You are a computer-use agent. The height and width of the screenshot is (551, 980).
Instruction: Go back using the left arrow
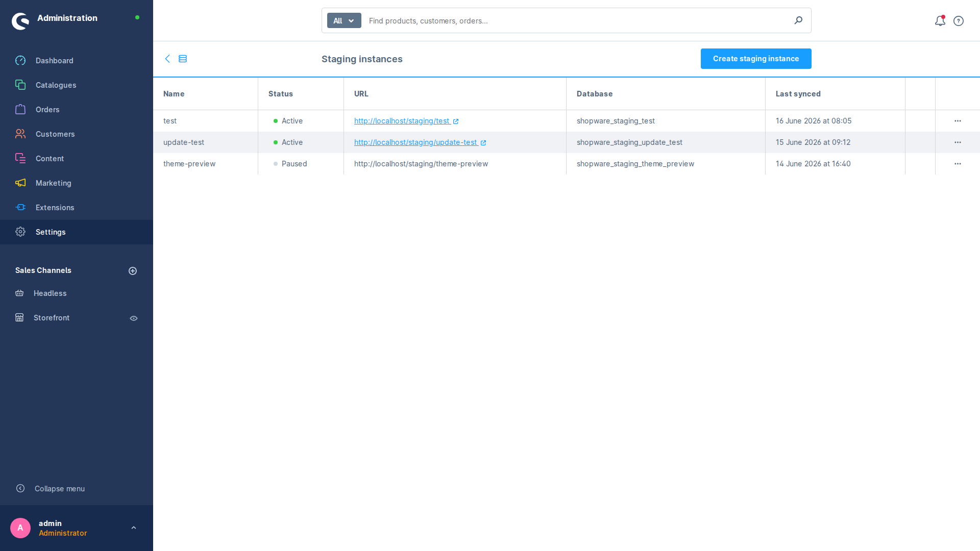(167, 59)
